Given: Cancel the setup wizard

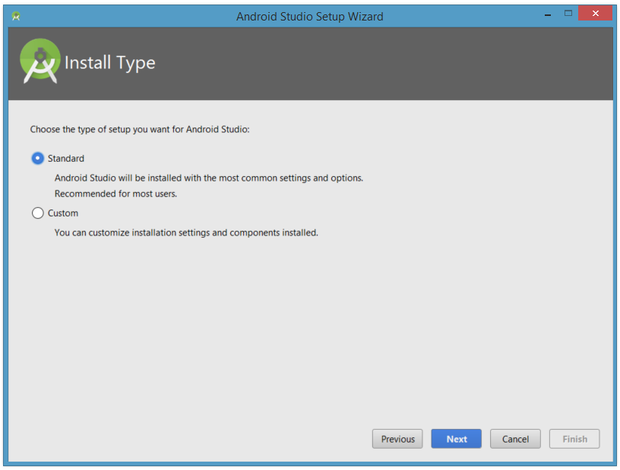Looking at the screenshot, I should coord(515,439).
